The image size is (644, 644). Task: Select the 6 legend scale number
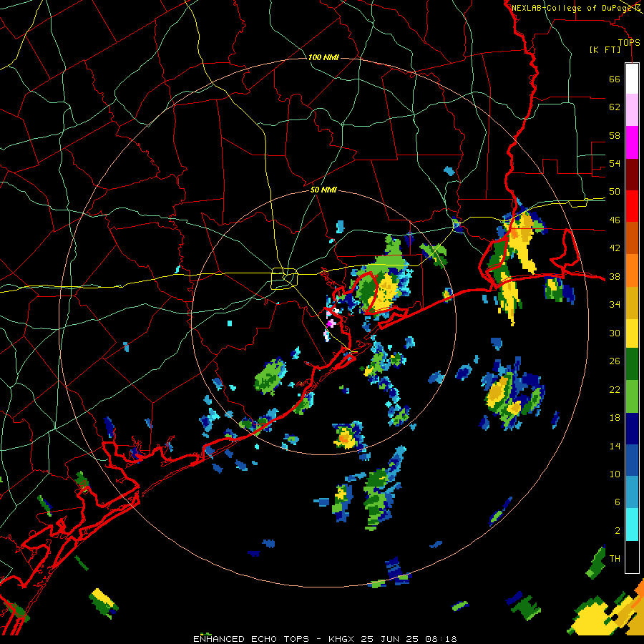[618, 502]
